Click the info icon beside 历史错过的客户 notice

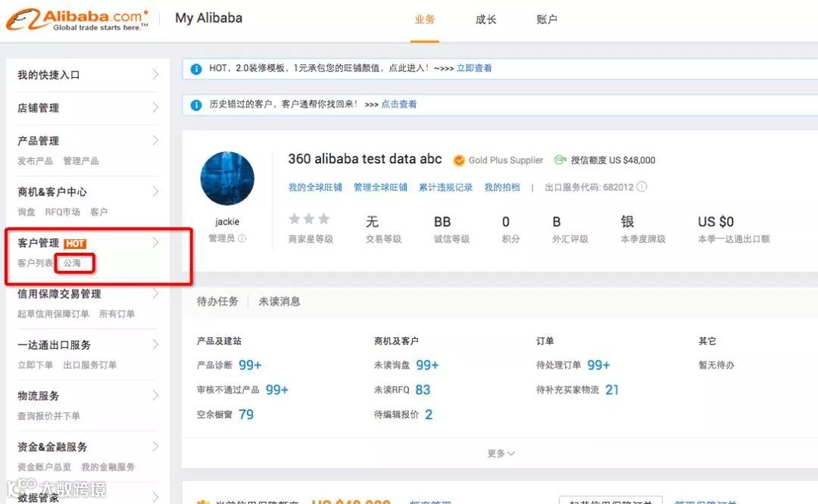coord(196,104)
